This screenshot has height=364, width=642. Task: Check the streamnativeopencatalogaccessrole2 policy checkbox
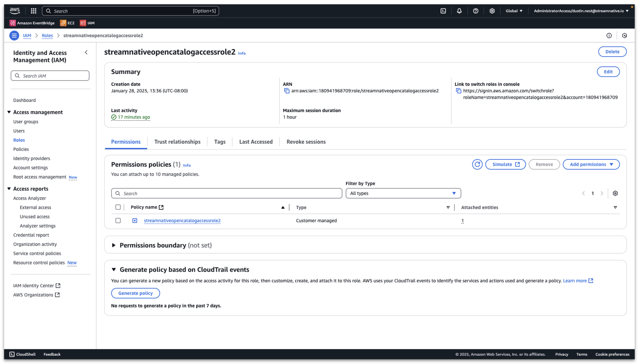click(118, 221)
